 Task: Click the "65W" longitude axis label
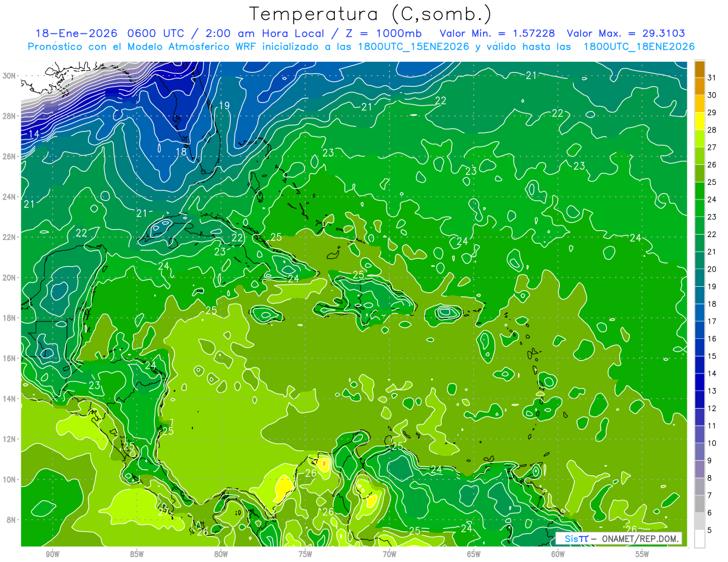[x=474, y=554]
